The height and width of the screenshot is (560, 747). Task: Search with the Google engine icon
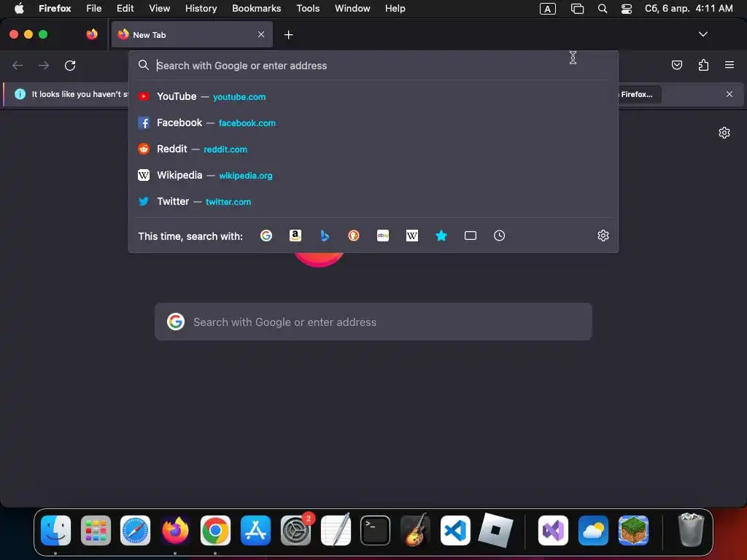coord(266,236)
